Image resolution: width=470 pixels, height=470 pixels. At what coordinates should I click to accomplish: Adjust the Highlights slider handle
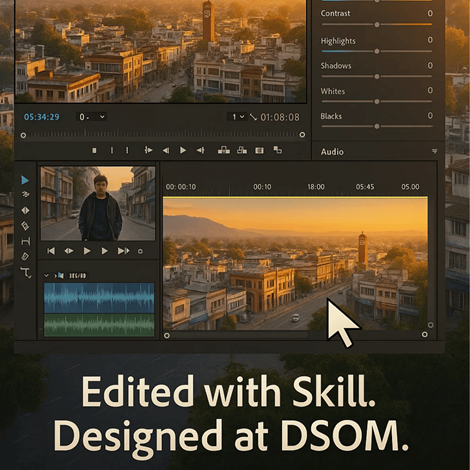point(377,51)
